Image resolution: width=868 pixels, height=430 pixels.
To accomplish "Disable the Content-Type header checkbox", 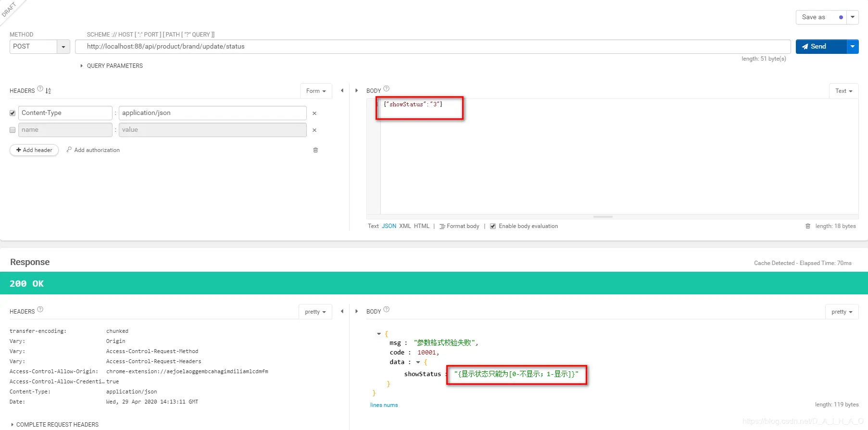I will pos(13,113).
